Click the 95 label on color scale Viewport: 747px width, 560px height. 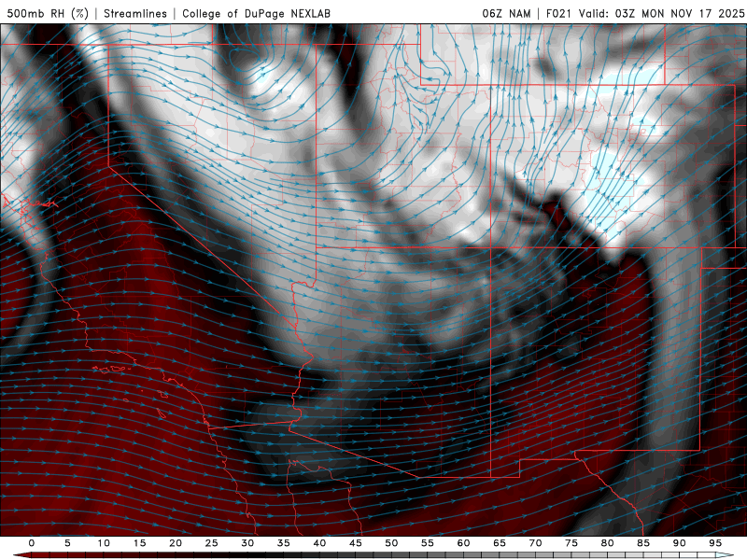point(715,543)
